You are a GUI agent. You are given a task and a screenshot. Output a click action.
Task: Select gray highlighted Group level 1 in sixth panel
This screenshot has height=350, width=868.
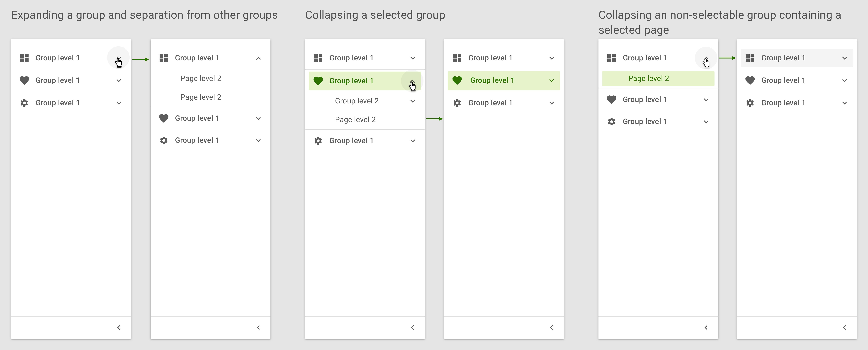797,58
